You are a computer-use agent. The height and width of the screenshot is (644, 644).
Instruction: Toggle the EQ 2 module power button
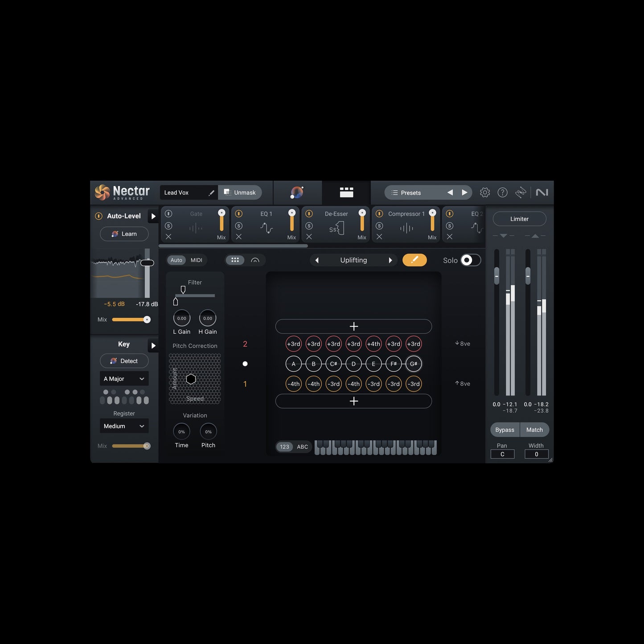pos(450,214)
